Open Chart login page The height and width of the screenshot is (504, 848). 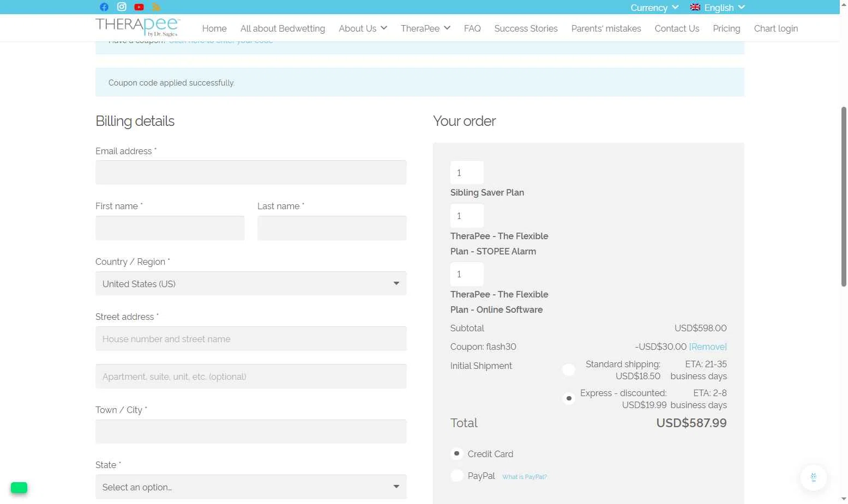(x=775, y=28)
